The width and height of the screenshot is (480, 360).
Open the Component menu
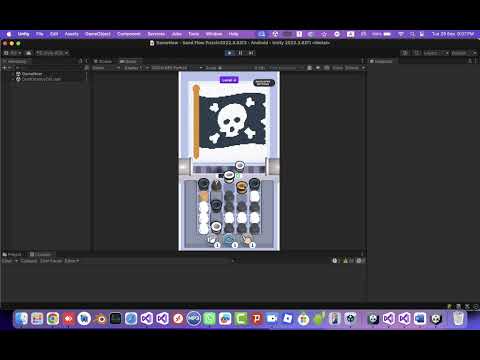coord(129,34)
